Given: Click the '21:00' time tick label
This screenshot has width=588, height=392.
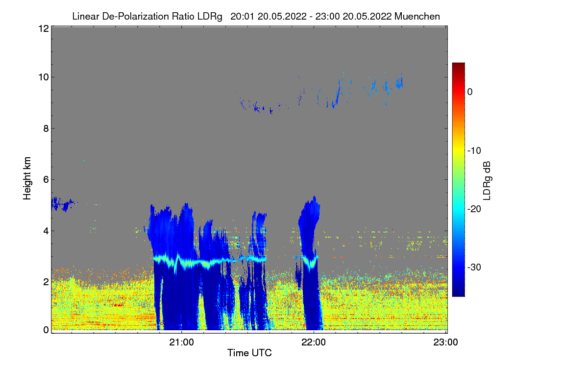Looking at the screenshot, I should [182, 343].
